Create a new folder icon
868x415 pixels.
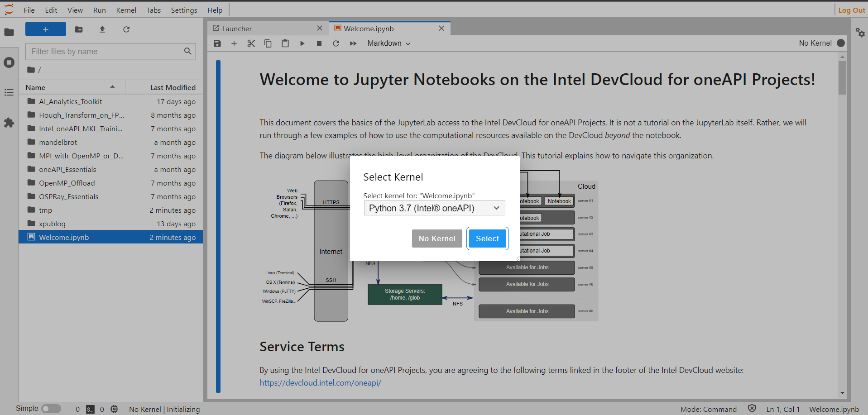click(79, 29)
